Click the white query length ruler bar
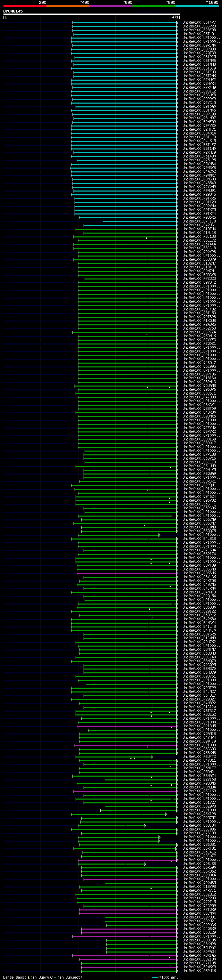This screenshot has width=222, height=980. [92, 14]
